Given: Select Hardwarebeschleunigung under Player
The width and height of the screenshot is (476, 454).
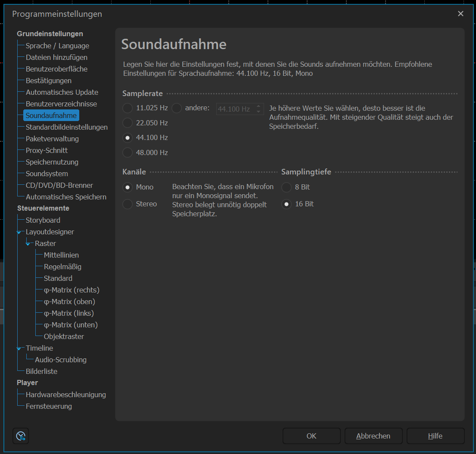Looking at the screenshot, I should (x=65, y=395).
